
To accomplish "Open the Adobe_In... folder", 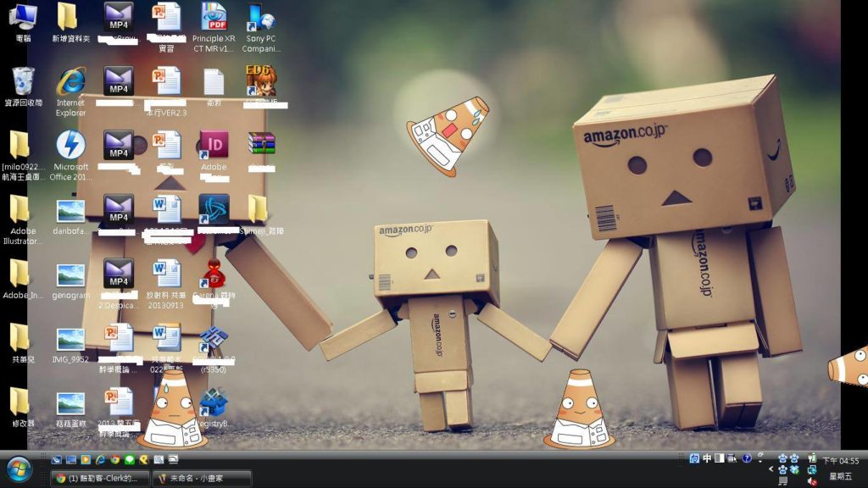I will click(x=23, y=280).
